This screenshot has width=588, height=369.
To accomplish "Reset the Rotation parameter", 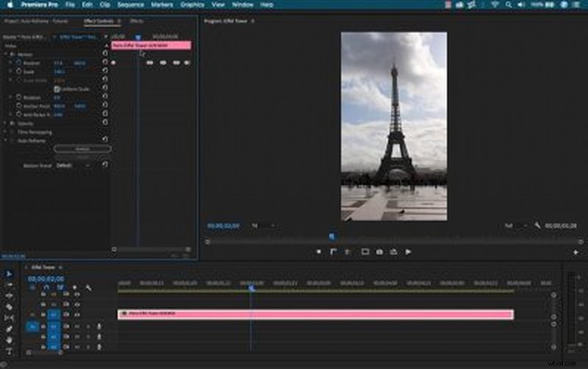I will click(105, 97).
